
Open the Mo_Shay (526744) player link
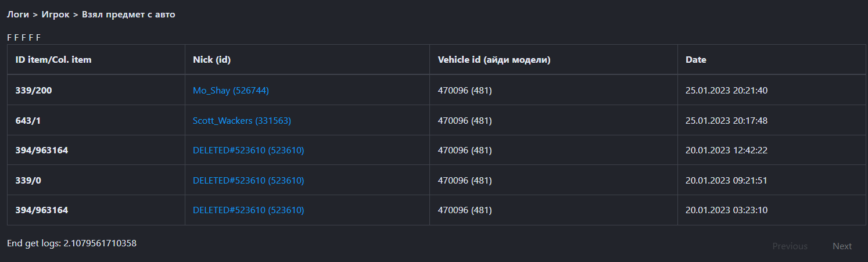(x=231, y=91)
